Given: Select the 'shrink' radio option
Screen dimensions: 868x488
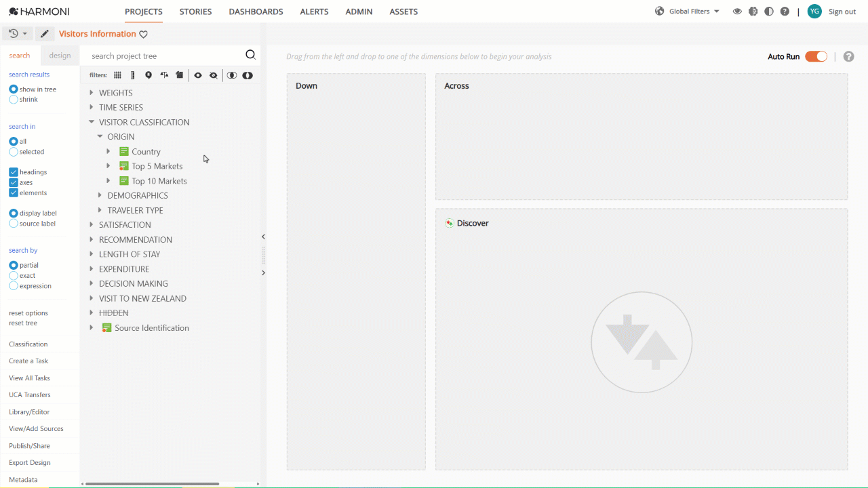Looking at the screenshot, I should coord(14,100).
